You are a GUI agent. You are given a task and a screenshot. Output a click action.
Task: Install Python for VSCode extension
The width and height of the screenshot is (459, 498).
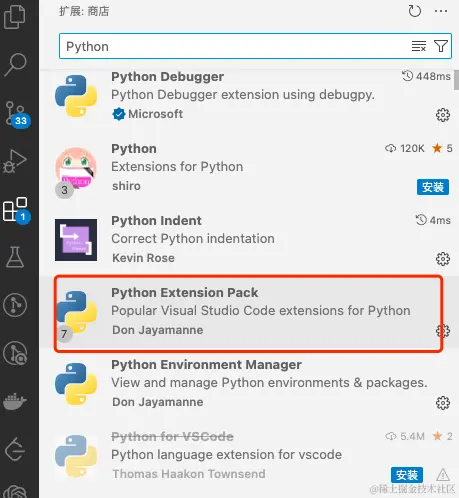click(x=407, y=475)
